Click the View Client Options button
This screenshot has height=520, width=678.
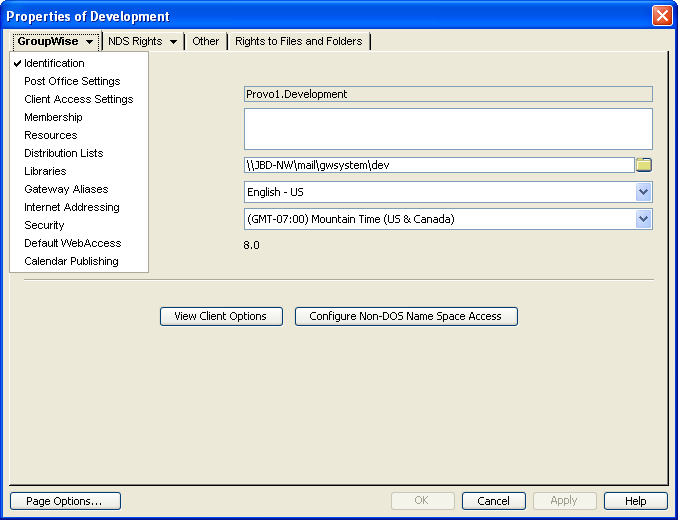(221, 316)
